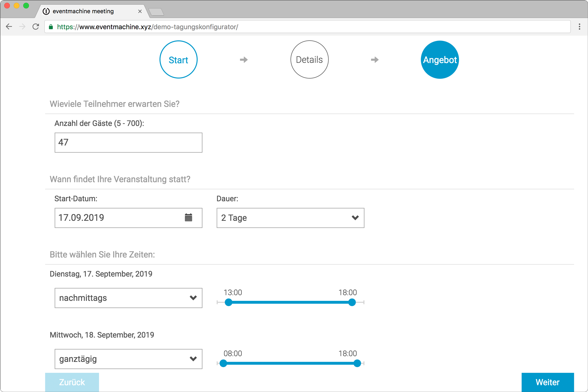
Task: Open the Dauer dropdown
Action: pyautogui.click(x=290, y=218)
